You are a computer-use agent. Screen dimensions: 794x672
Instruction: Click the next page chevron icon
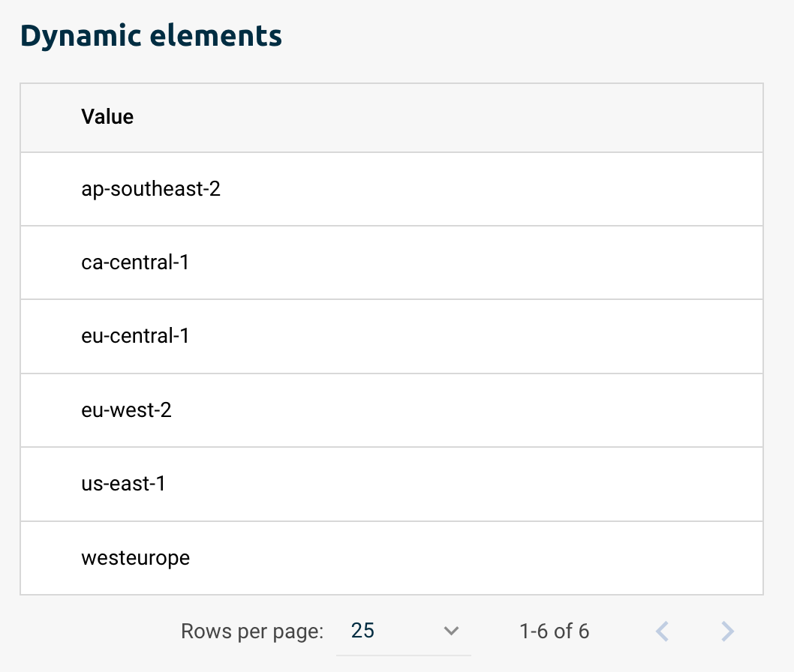point(728,631)
